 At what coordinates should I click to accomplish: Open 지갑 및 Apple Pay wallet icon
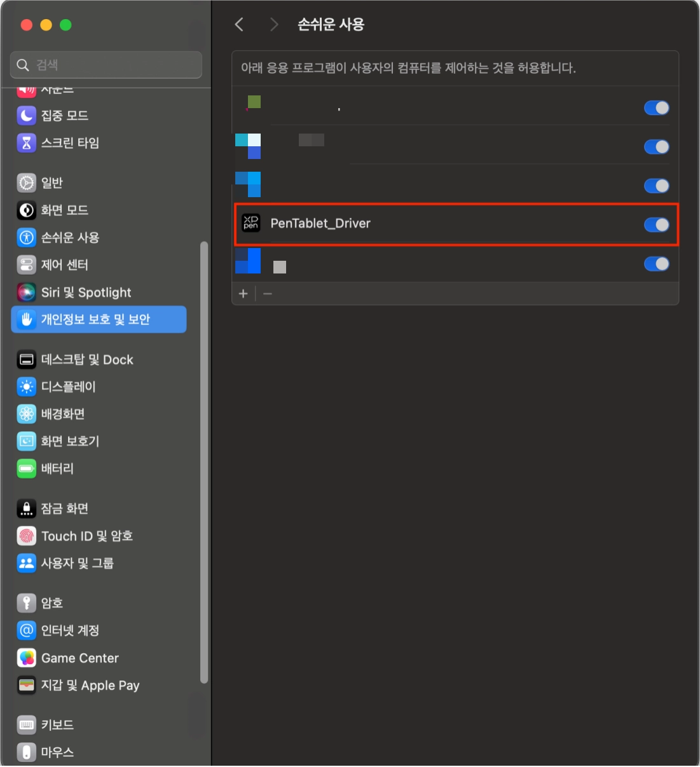point(26,685)
